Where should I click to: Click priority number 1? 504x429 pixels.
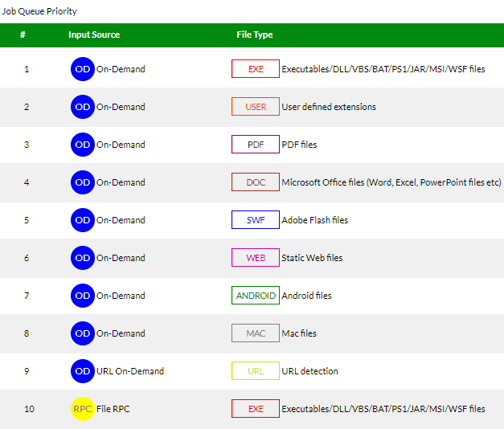(x=27, y=69)
